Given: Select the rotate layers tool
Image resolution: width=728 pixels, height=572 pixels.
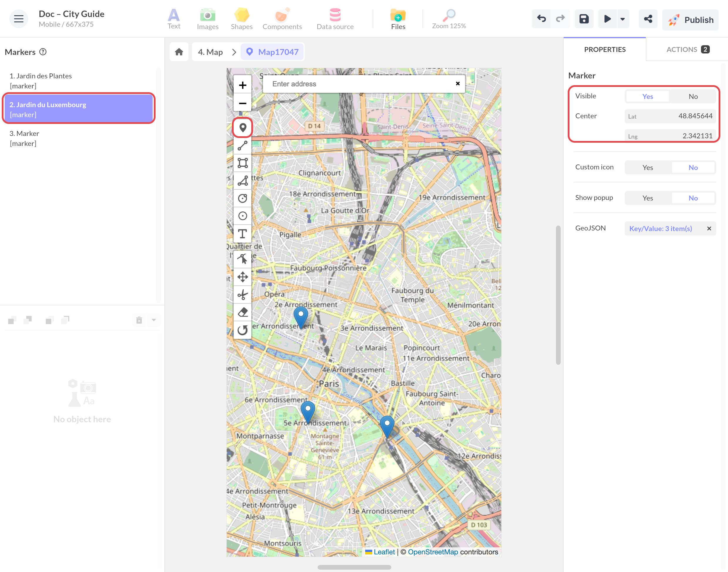Looking at the screenshot, I should (x=243, y=330).
